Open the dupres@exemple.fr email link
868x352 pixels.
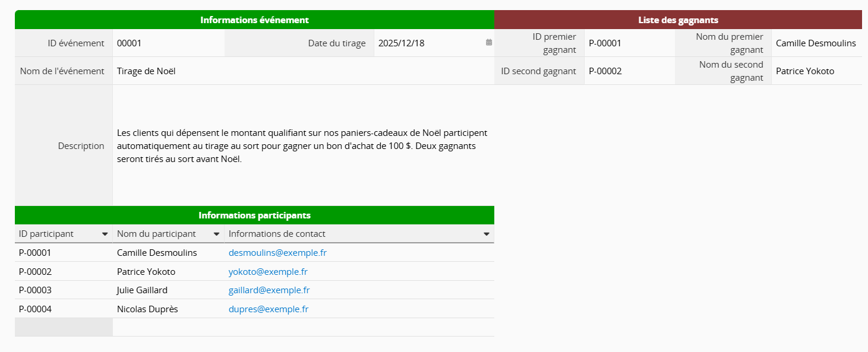(x=269, y=309)
